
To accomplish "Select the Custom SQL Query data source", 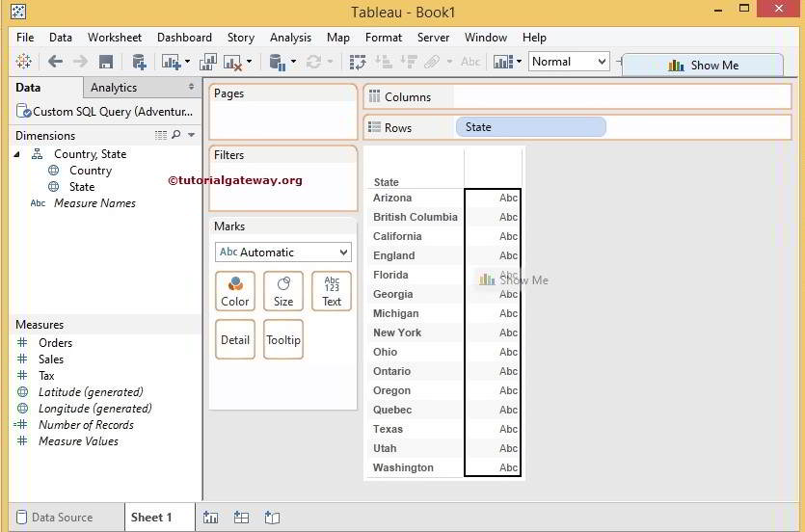I will coord(105,112).
